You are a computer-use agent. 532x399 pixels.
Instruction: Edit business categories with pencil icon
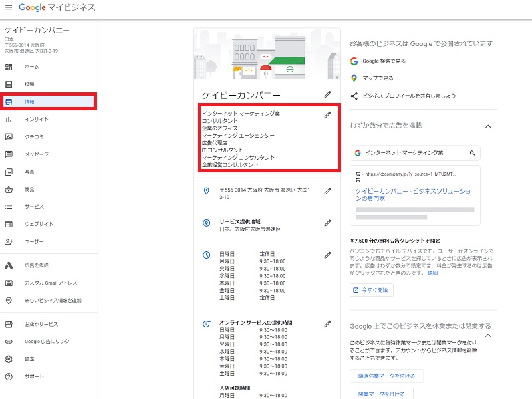pos(327,114)
